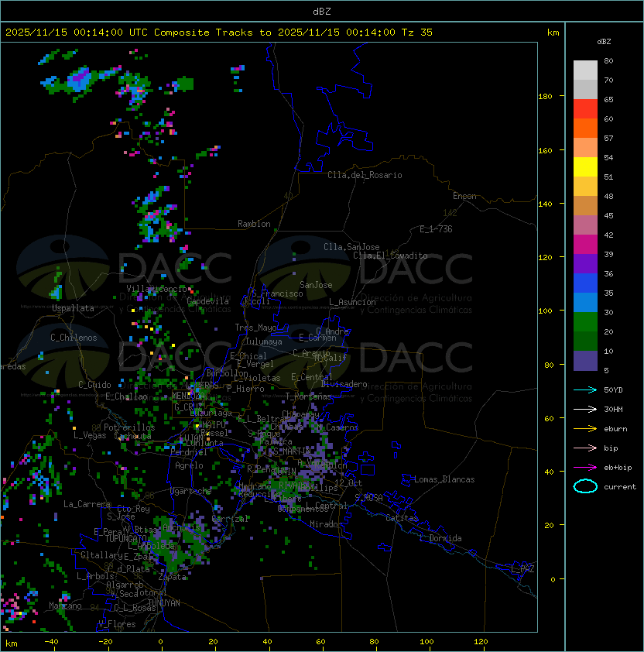Select the light gray 70 dBZ band

click(x=585, y=70)
